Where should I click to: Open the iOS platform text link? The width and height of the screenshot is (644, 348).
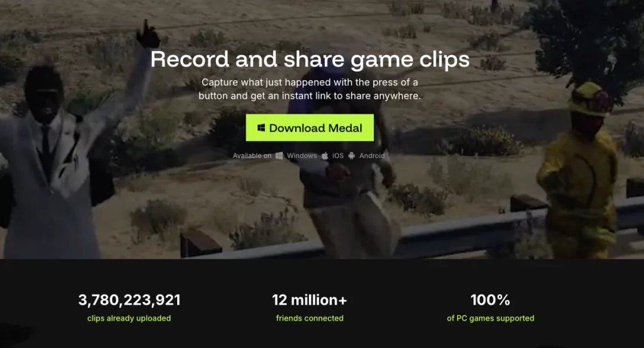(x=338, y=156)
